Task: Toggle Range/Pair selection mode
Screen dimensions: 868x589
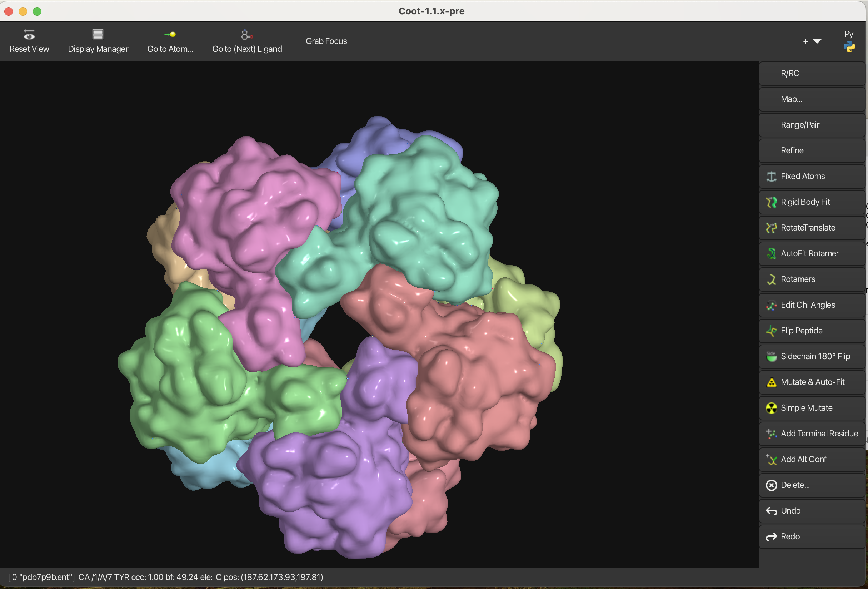Action: click(x=812, y=125)
